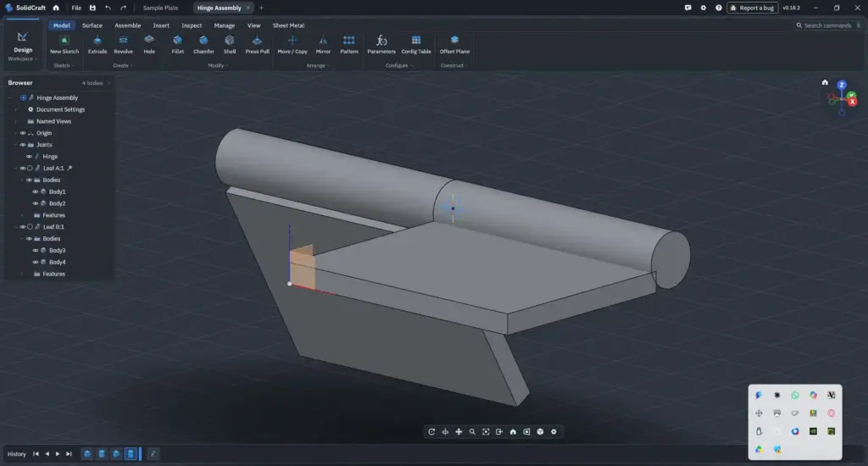This screenshot has width=868, height=466.
Task: Expand the Document Settings node
Action: click(15, 109)
